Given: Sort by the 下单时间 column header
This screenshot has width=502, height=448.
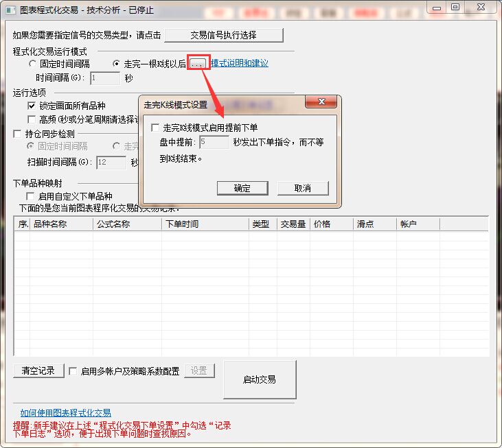Looking at the screenshot, I should 205,224.
